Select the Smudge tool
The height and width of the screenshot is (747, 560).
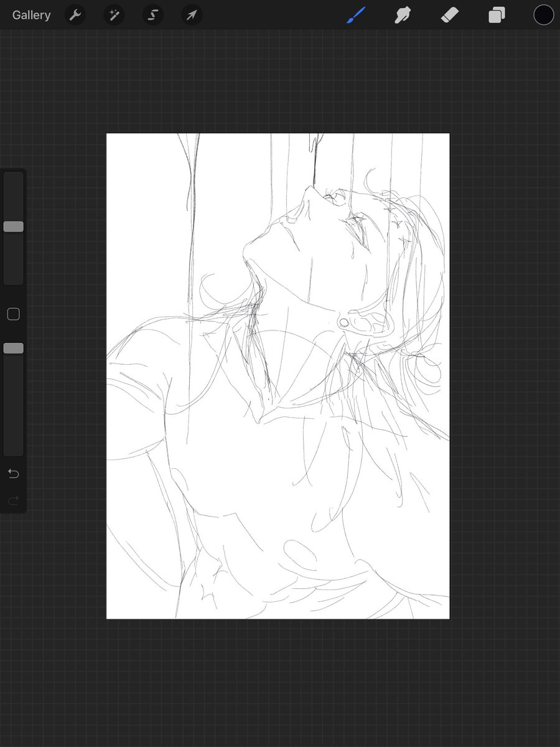point(403,15)
